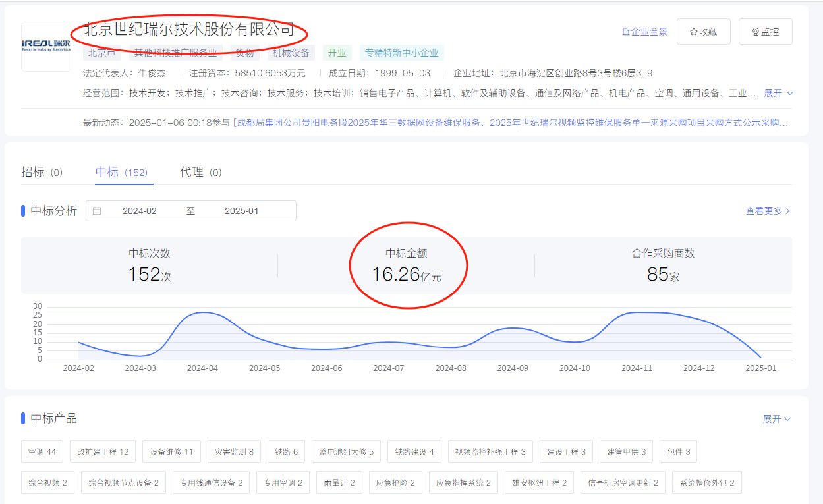Select the 建设工程 3 product tag
The height and width of the screenshot is (504, 823).
tap(567, 452)
